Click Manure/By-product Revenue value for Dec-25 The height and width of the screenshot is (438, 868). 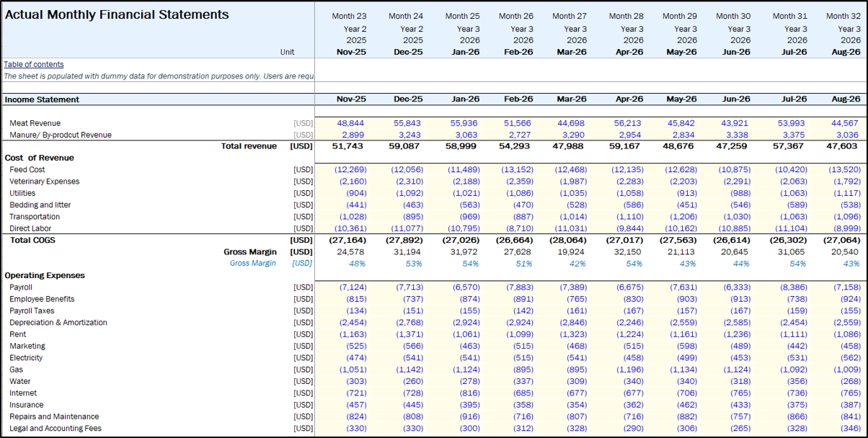coord(408,135)
